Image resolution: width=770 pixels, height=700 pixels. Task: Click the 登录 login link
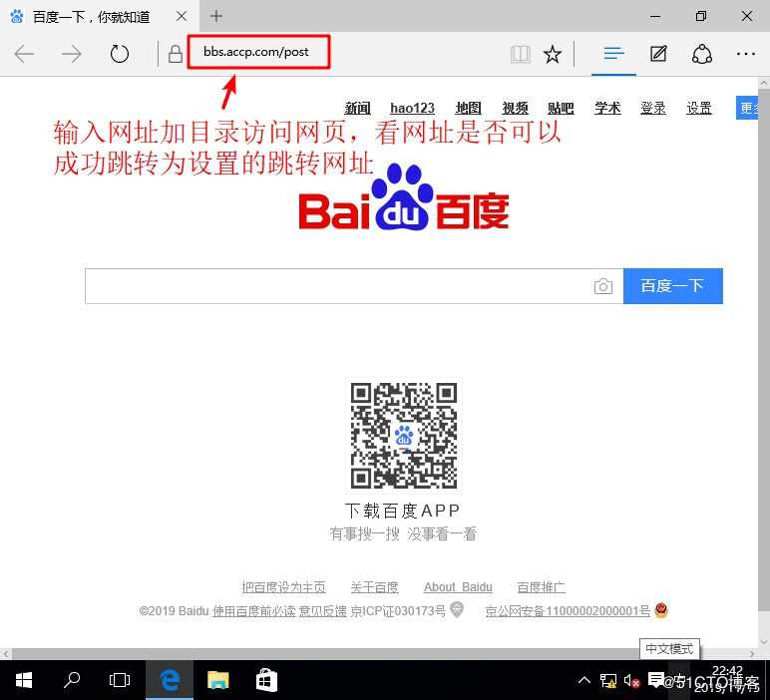(653, 108)
